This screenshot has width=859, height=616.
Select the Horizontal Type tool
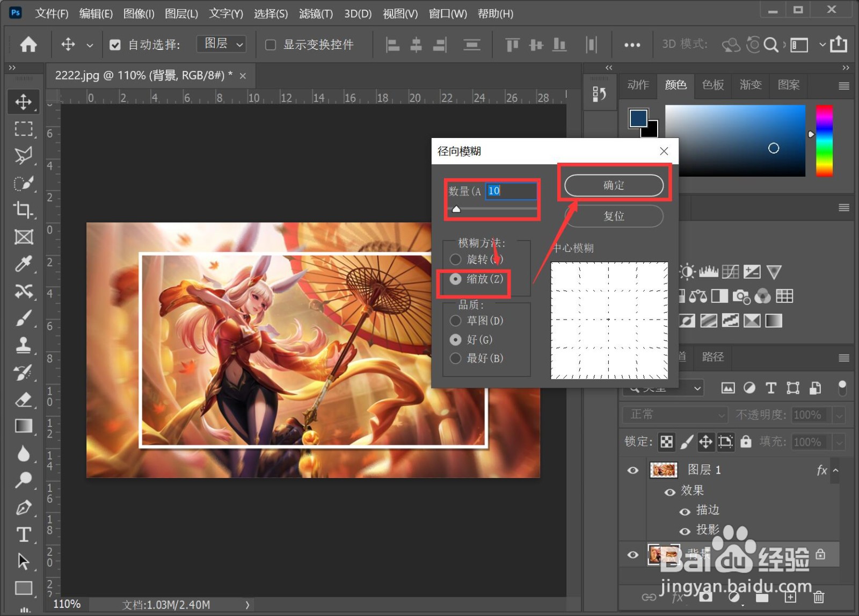24,534
